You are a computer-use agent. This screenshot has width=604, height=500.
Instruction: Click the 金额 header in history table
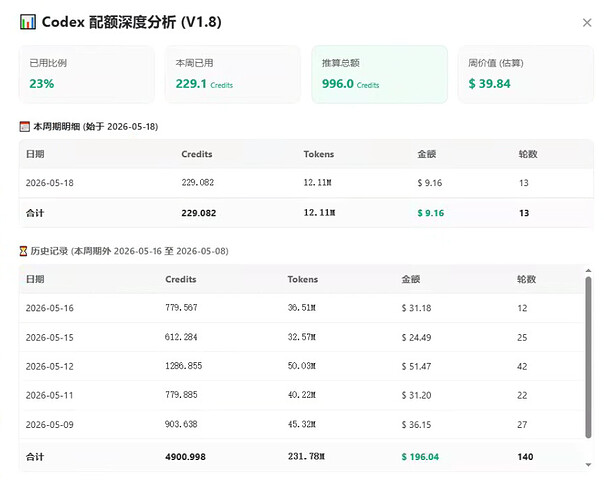coord(411,279)
